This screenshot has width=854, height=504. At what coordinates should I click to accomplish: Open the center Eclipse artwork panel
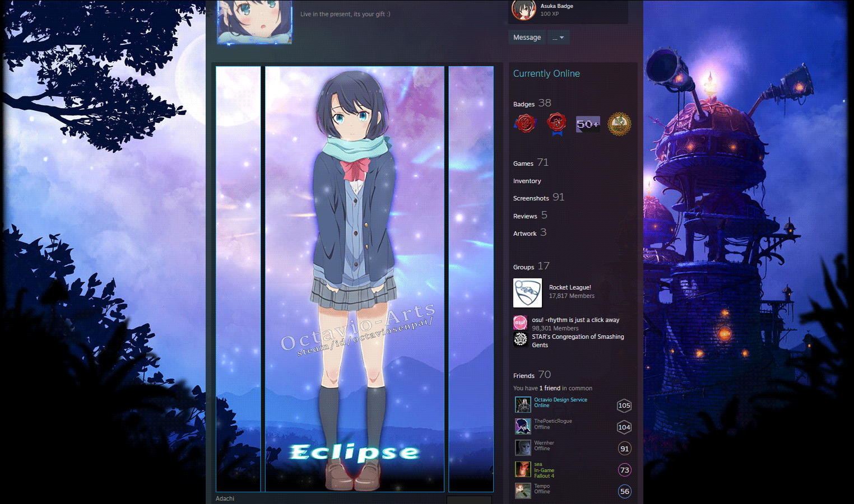[x=355, y=279]
